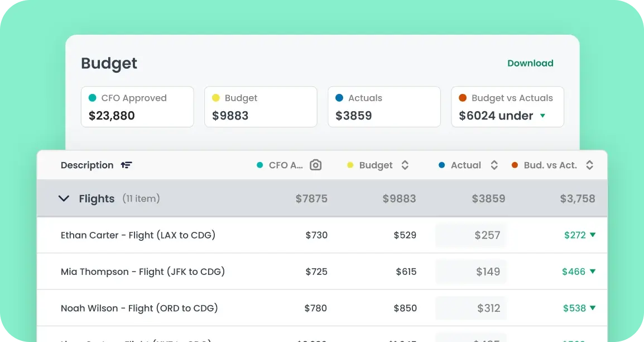Click Mia Thompson CFO amount $725
The height and width of the screenshot is (342, 644).
(316, 272)
